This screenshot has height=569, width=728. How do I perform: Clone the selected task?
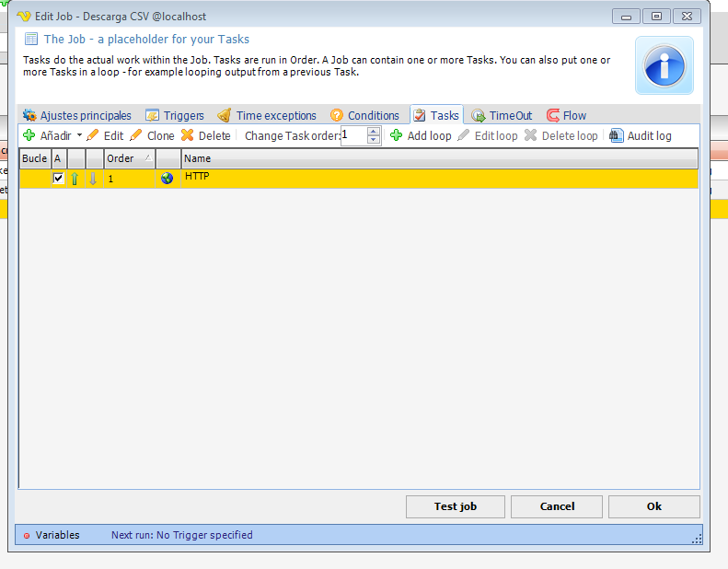point(152,135)
